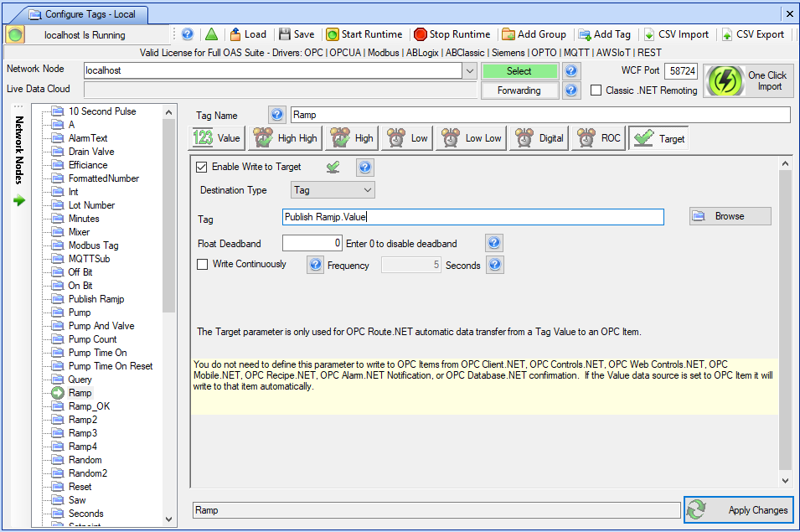This screenshot has width=800, height=532.
Task: Switch to the Low Low alarm tab
Action: point(472,137)
